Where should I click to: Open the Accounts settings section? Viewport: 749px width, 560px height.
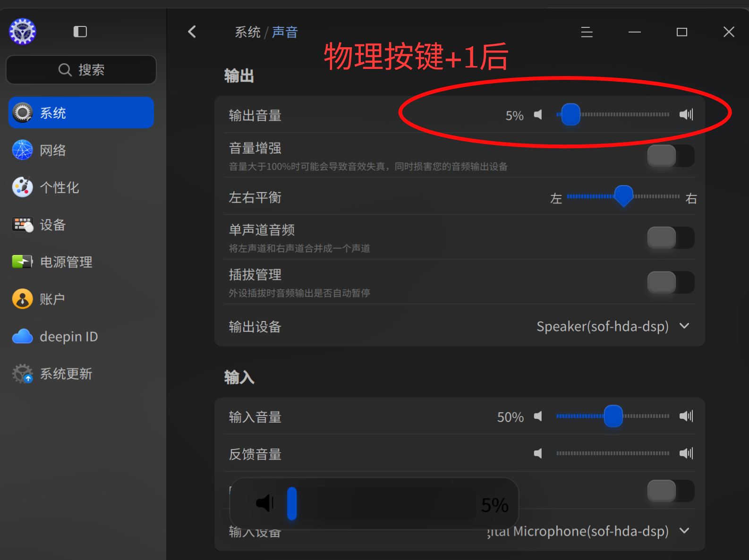pos(81,299)
